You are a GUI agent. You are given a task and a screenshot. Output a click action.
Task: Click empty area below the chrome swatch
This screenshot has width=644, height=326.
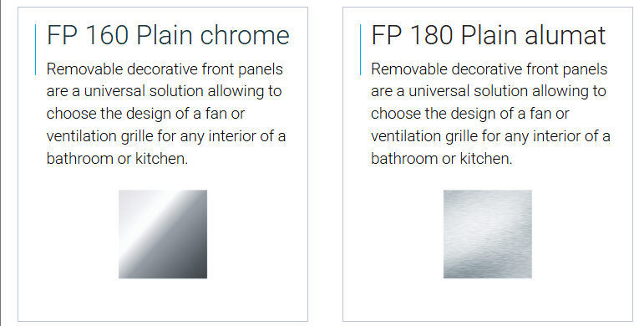tap(163, 299)
